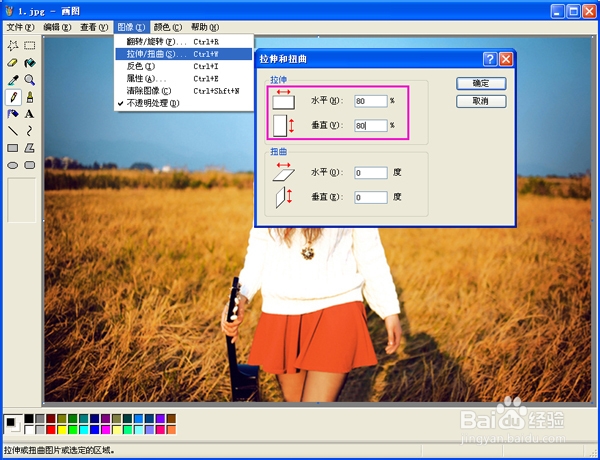Choose the orange palette swatch

pyautogui.click(x=171, y=430)
